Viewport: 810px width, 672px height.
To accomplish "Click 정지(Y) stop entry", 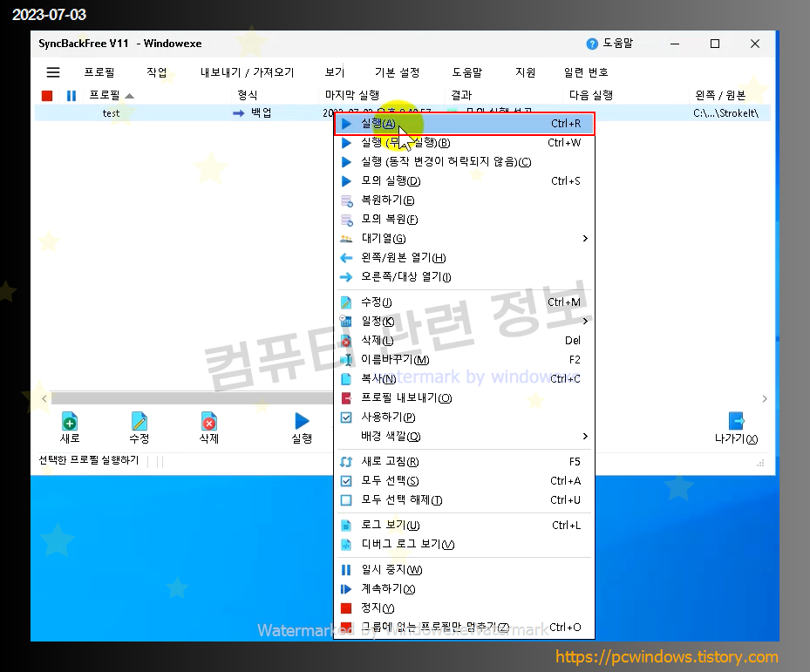I will click(465, 608).
